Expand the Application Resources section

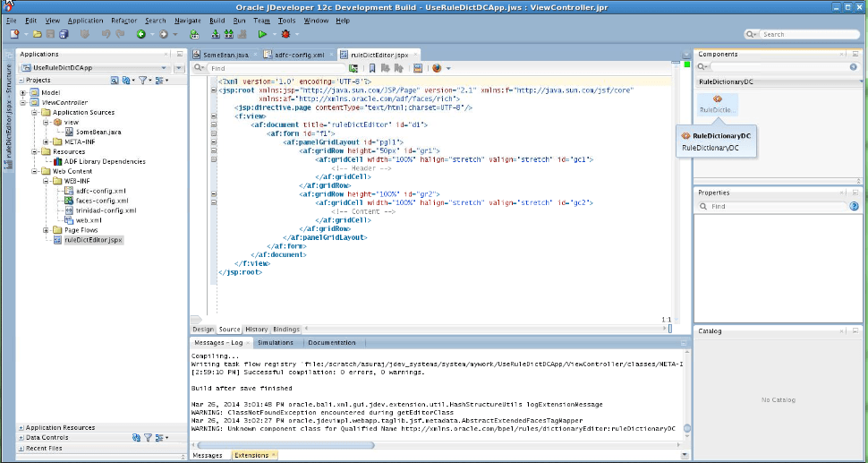coord(21,427)
